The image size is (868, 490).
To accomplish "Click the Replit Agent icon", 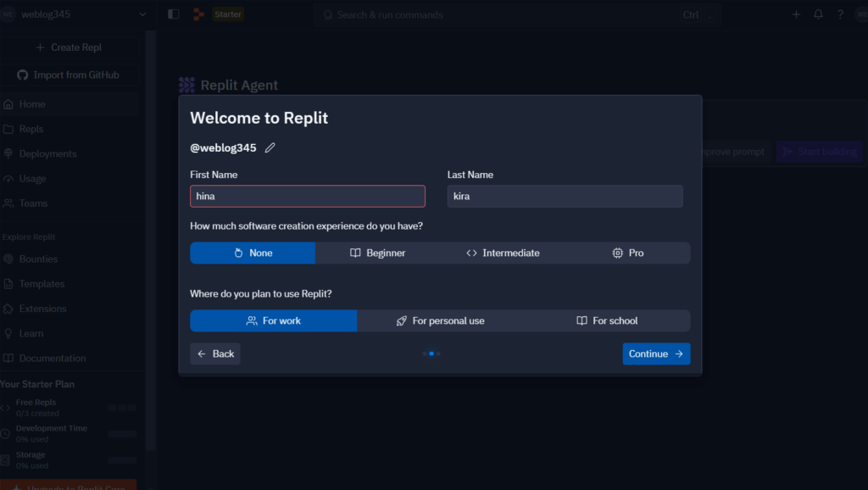I will coord(187,85).
